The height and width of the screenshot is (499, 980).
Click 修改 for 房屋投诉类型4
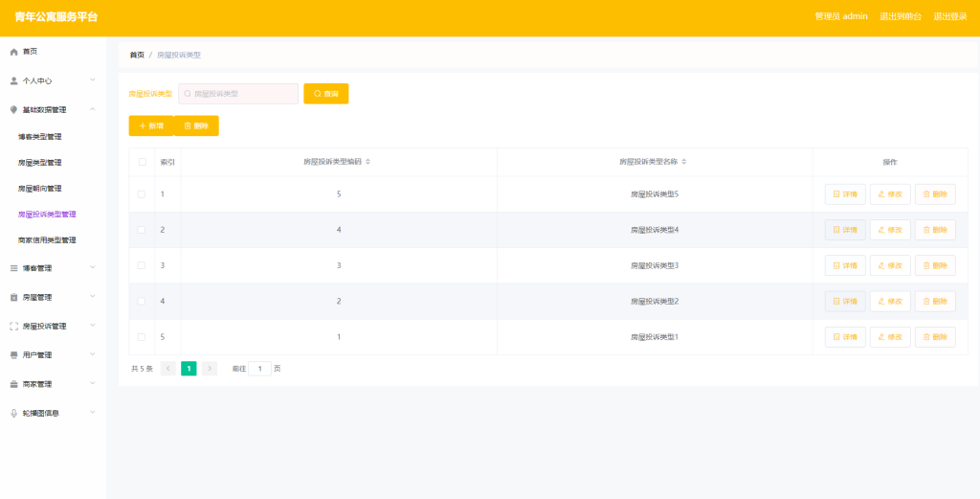[x=890, y=230]
